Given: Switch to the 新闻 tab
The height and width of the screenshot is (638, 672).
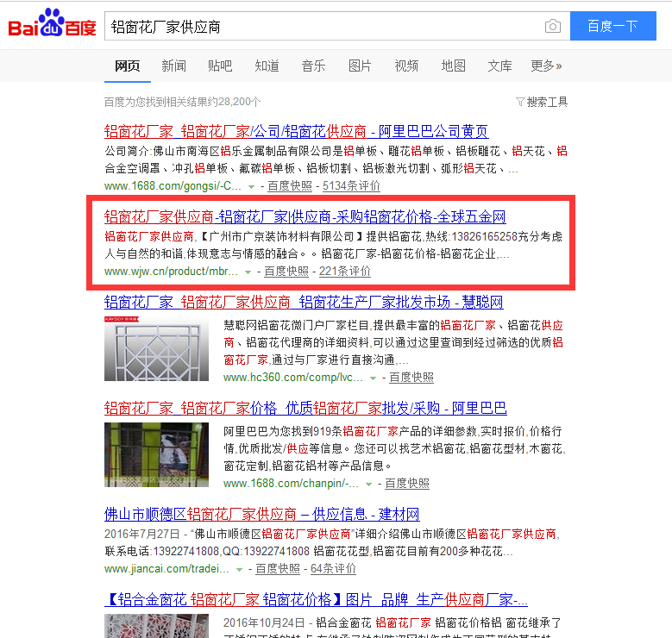Looking at the screenshot, I should point(173,66).
